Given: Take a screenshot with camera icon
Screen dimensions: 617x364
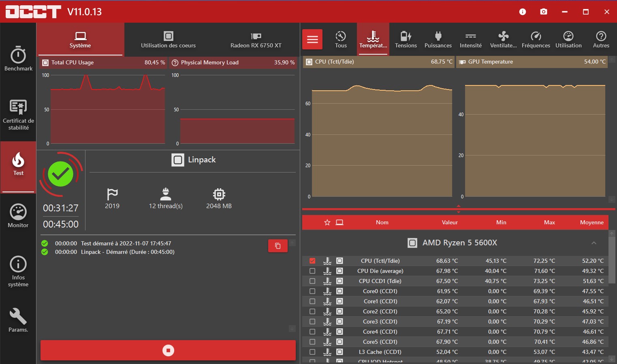Looking at the screenshot, I should click(x=544, y=12).
